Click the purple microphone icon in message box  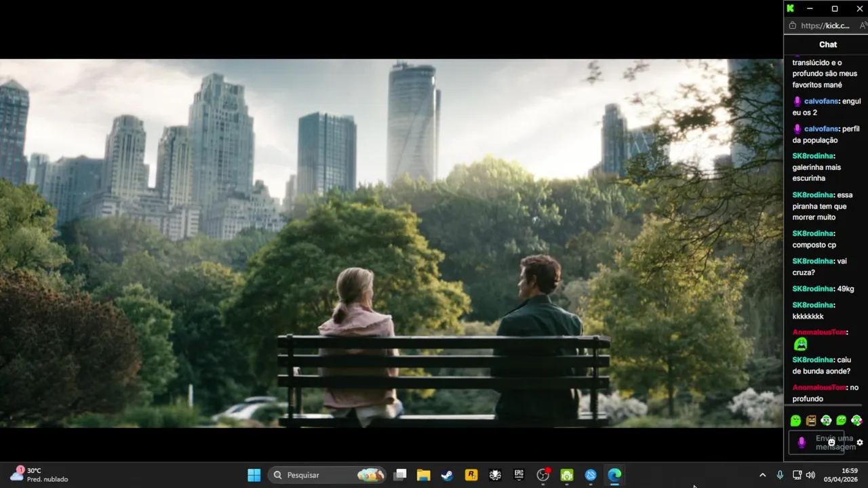[x=802, y=443]
